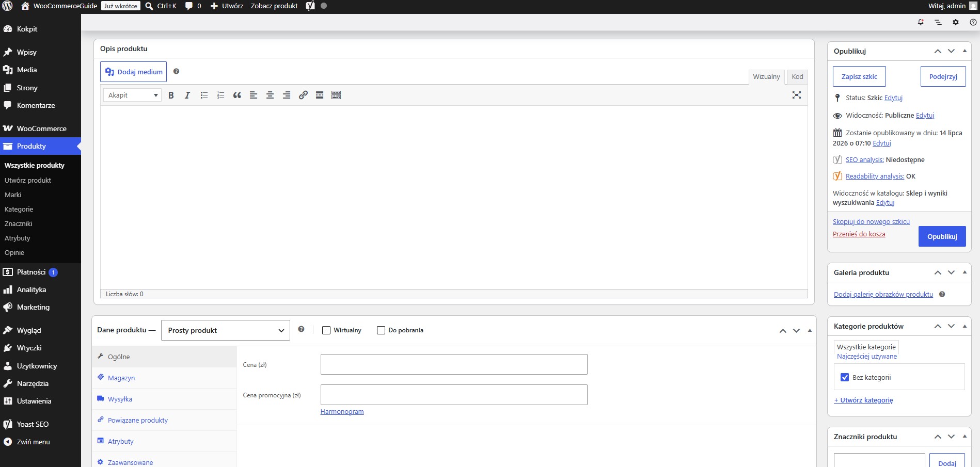Insert or edit link in editor toolbar
The image size is (980, 467).
click(x=303, y=95)
